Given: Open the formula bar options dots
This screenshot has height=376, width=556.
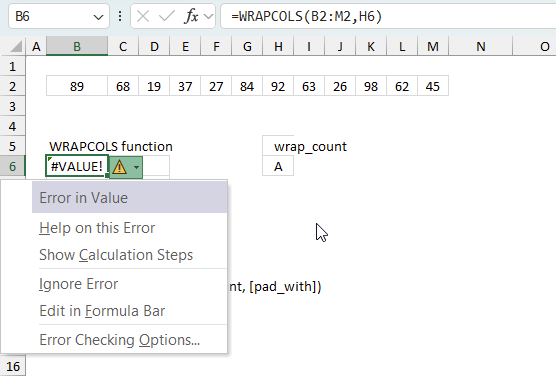Looking at the screenshot, I should pos(120,16).
